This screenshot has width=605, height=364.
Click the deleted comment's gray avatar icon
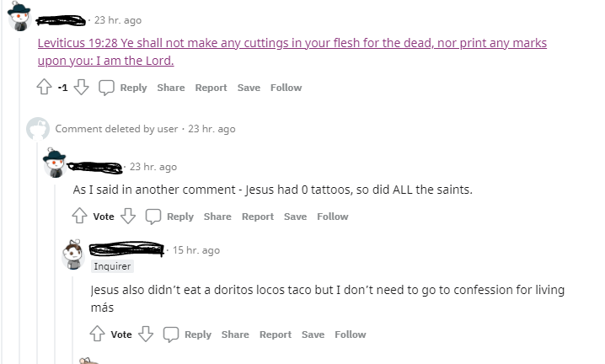tap(37, 129)
